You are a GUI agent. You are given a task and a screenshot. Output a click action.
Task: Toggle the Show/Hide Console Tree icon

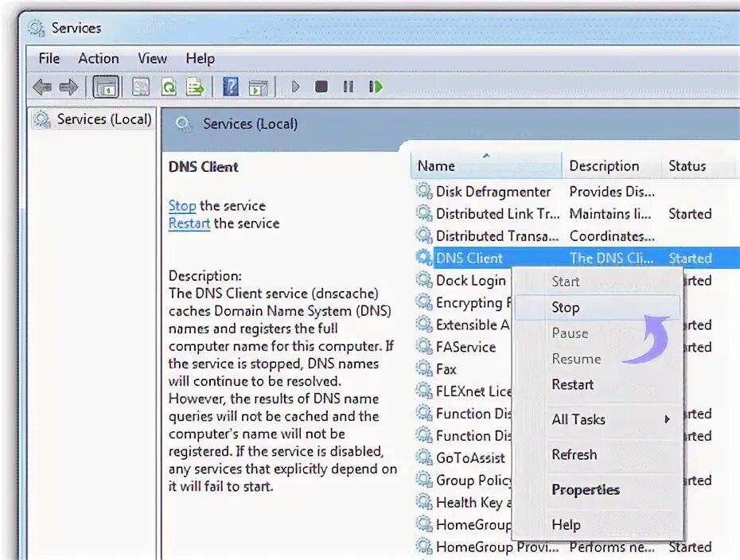[106, 87]
